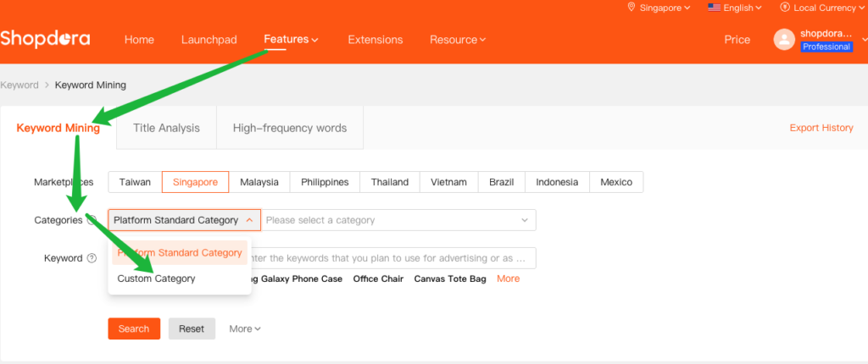Select the Taiwan marketplace option
868x364 pixels.
(x=135, y=182)
